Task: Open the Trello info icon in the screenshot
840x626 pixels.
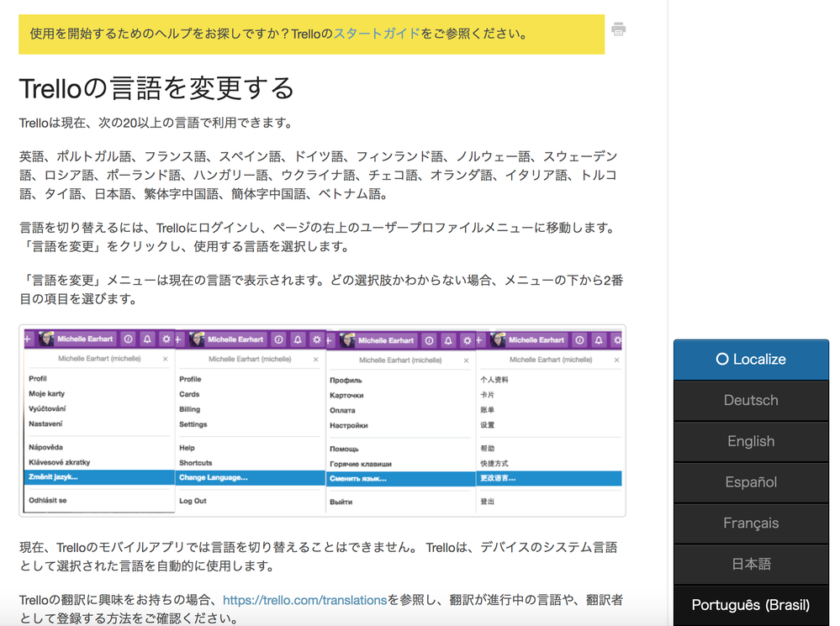Action: click(126, 339)
